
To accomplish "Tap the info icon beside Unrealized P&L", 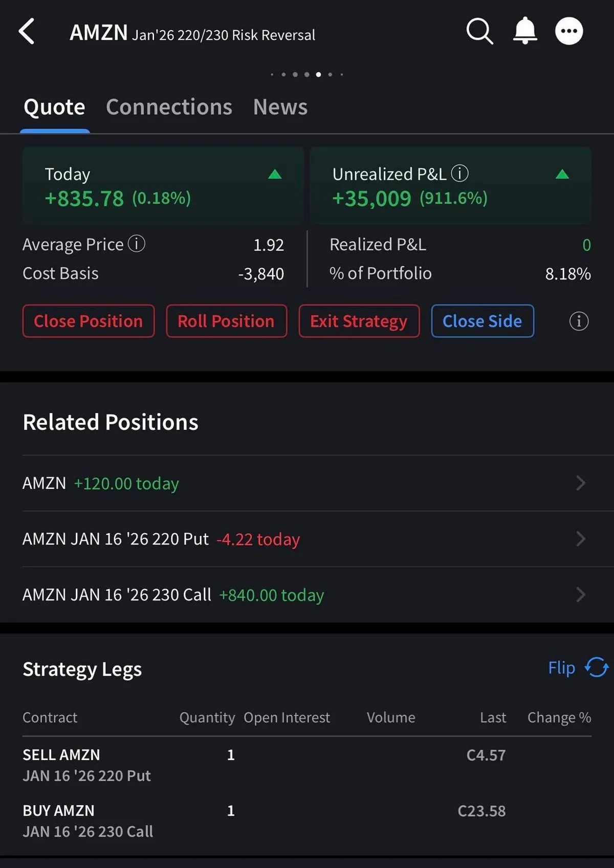I will [459, 173].
